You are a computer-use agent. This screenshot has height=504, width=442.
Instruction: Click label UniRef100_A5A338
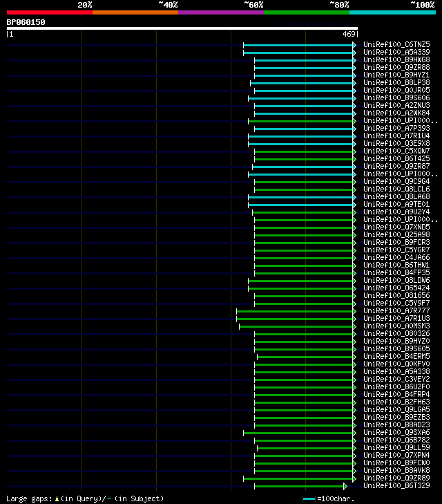coord(396,371)
